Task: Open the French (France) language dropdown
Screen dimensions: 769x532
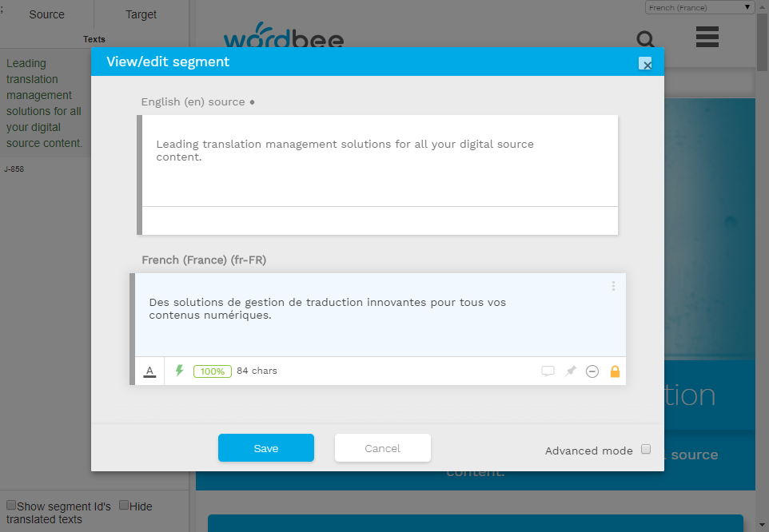Action: 700,7
